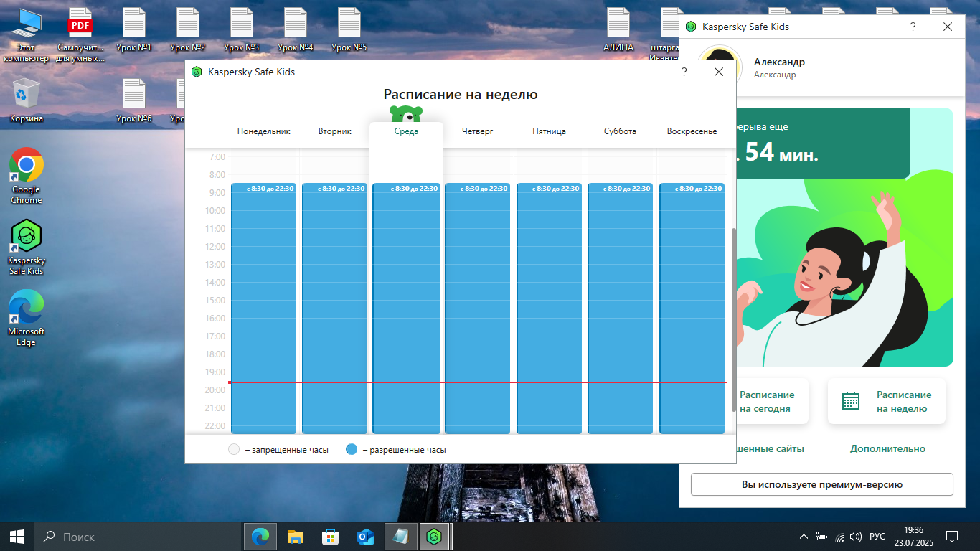Open File Explorer from the taskbar

[x=296, y=537]
